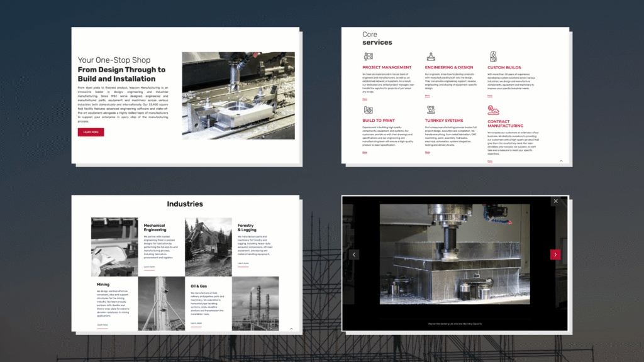This screenshot has height=362, width=644.
Task: Select the ENGINEERING & DESIGN heading
Action: coord(449,67)
